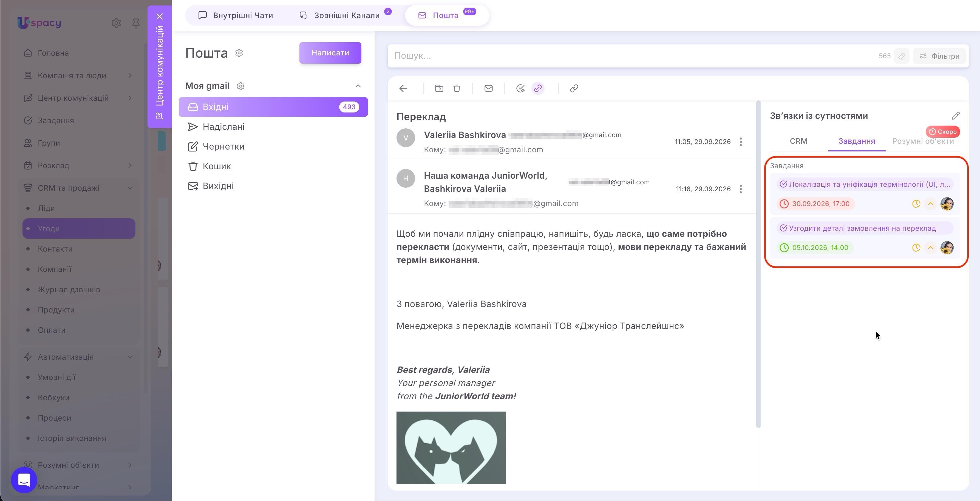Click priority arrow on Узгодити деталі task
The width and height of the screenshot is (980, 501).
tap(931, 247)
